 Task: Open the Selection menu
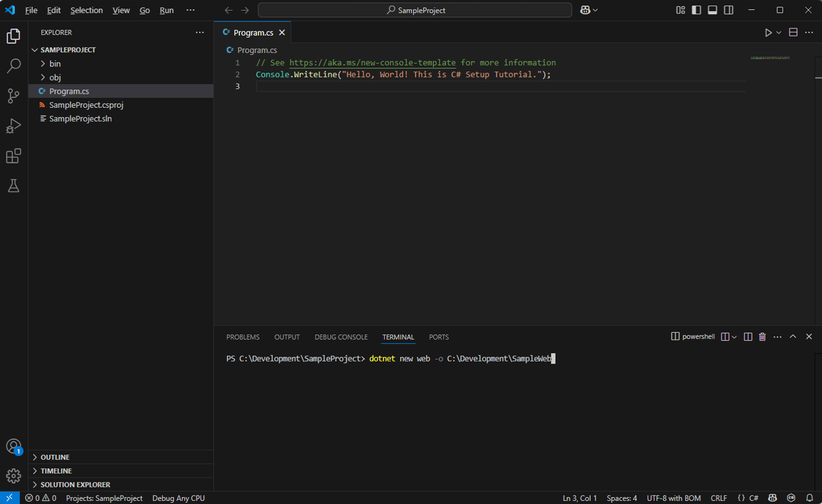tap(86, 10)
